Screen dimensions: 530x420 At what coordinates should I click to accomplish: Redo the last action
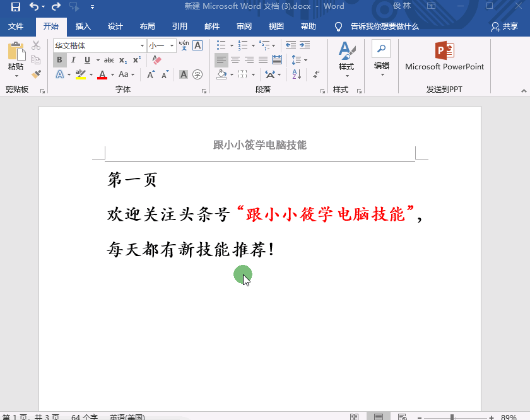[x=56, y=6]
